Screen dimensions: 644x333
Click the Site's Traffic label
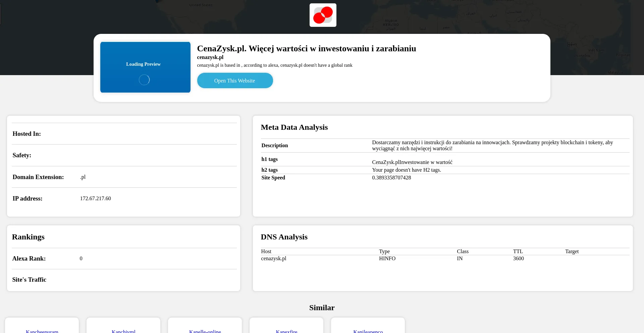[29, 280]
